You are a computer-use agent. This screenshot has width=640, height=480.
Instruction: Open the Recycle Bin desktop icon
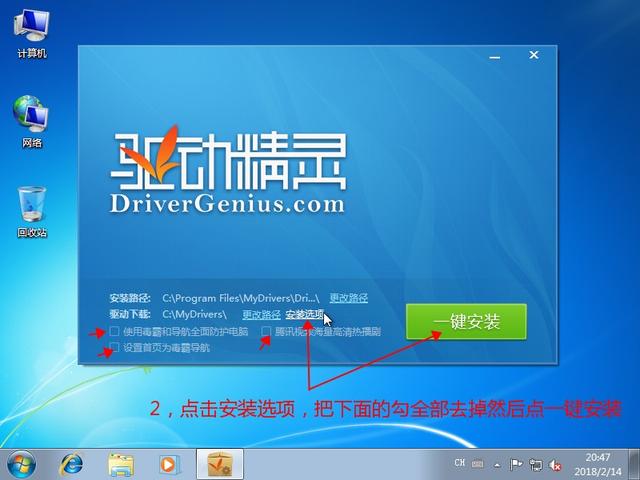(x=32, y=211)
